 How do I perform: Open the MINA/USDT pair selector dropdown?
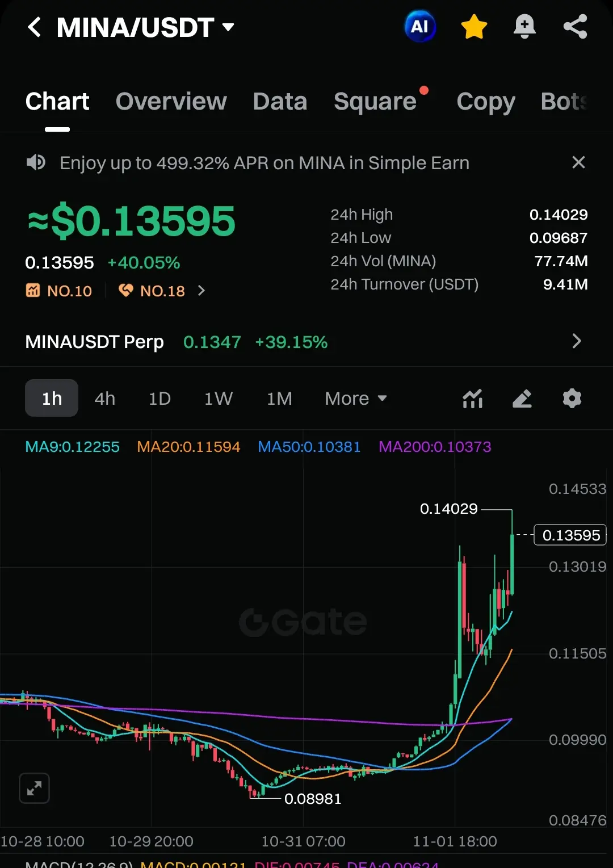click(x=146, y=27)
